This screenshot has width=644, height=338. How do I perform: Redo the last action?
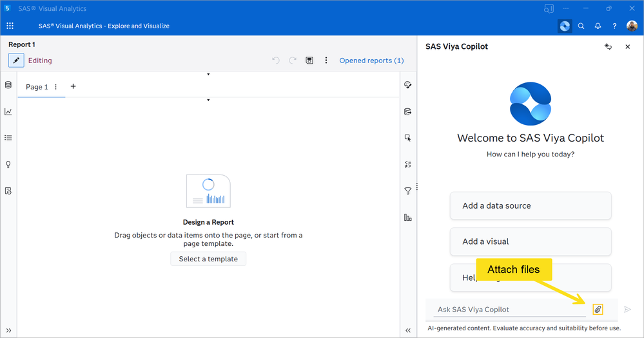pos(293,61)
